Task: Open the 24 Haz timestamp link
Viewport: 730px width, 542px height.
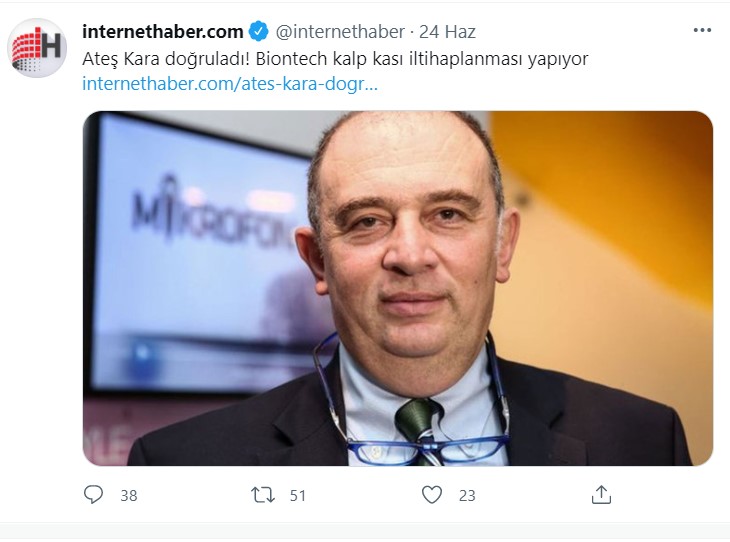Action: coord(447,32)
